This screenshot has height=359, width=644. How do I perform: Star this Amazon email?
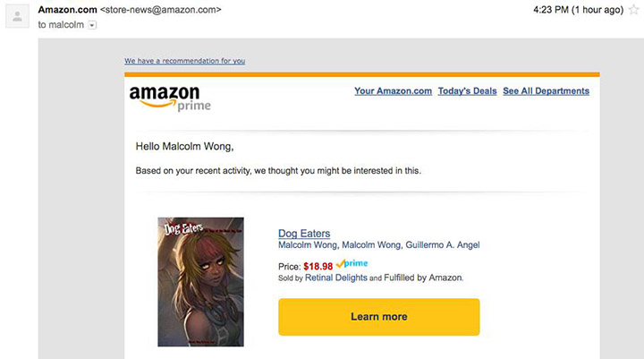[633, 10]
